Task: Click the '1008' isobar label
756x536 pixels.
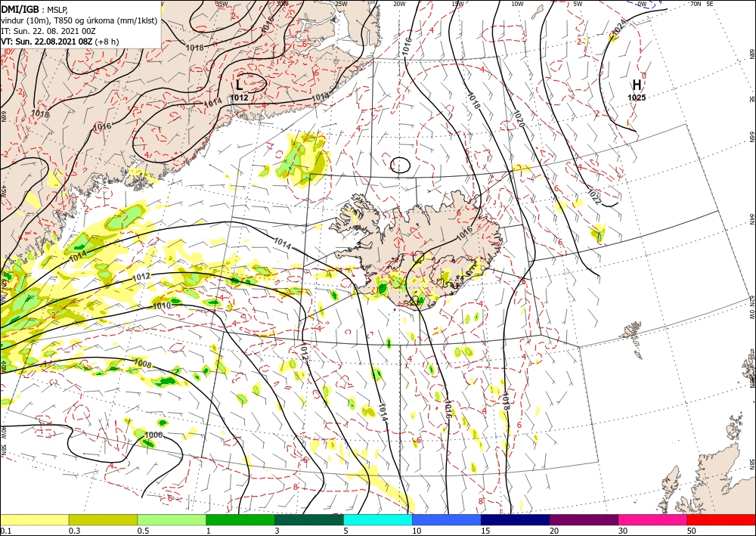Action: point(143,364)
